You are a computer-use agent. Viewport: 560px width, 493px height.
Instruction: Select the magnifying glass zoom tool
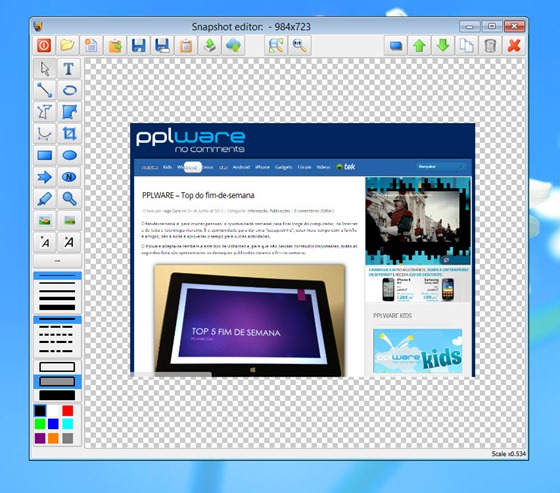(x=69, y=199)
